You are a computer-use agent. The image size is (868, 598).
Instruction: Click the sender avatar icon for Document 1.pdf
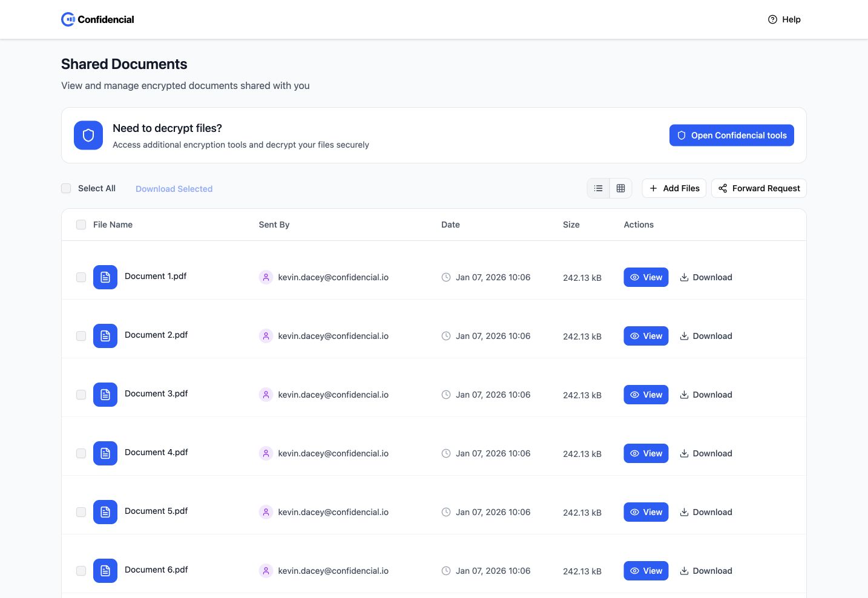(x=266, y=277)
